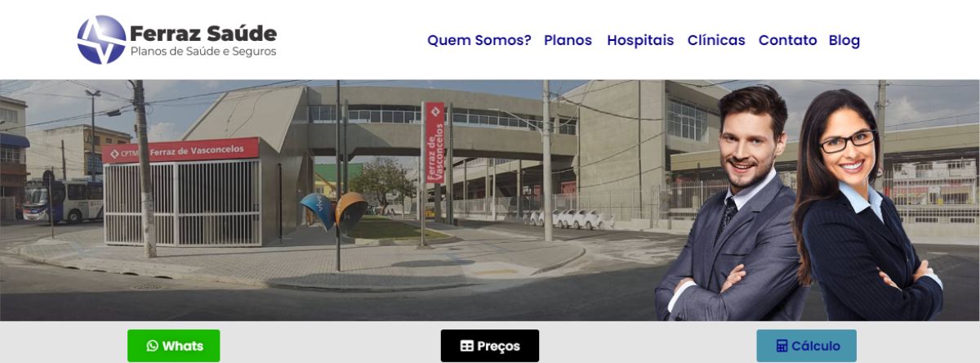980x363 pixels.
Task: Click the Planos de Saúde e Seguros tagline
Action: (203, 52)
